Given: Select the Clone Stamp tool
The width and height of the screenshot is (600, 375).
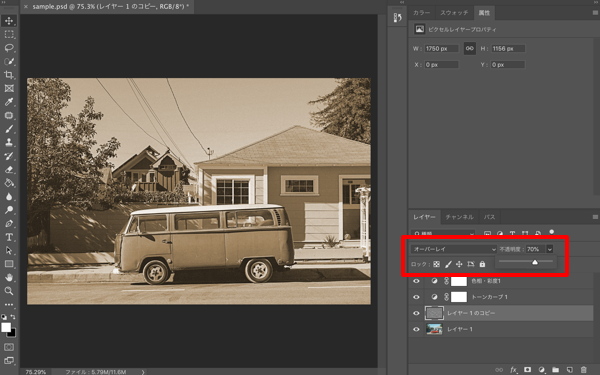Looking at the screenshot, I should coord(9,142).
